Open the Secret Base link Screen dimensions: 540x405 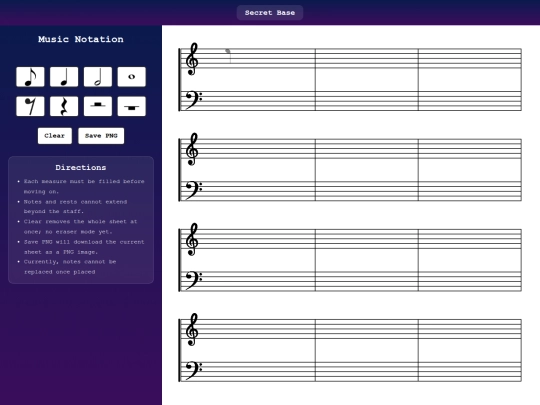click(270, 13)
